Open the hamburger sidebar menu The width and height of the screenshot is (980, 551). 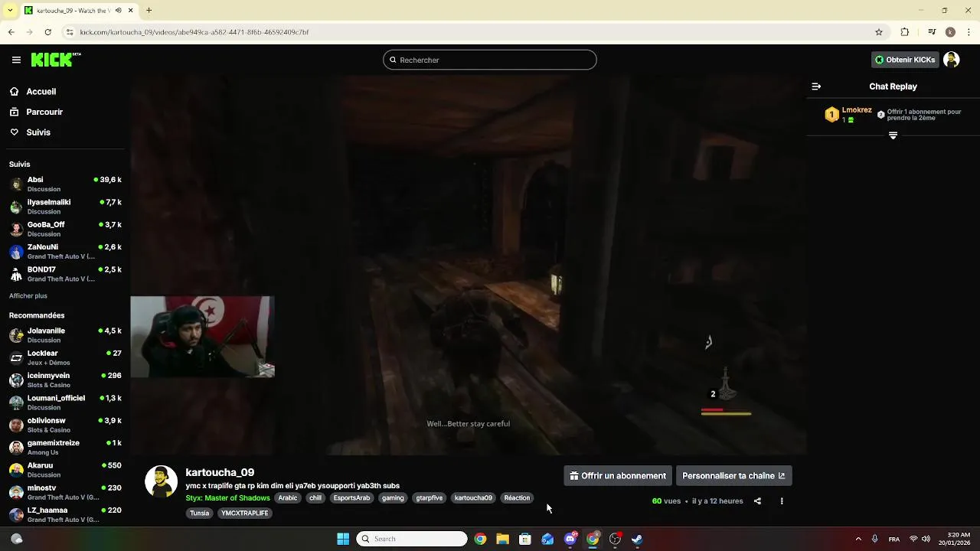[x=16, y=60]
